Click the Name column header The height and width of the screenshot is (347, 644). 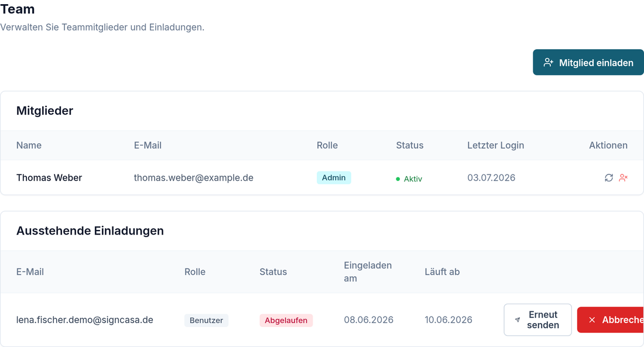click(x=29, y=145)
